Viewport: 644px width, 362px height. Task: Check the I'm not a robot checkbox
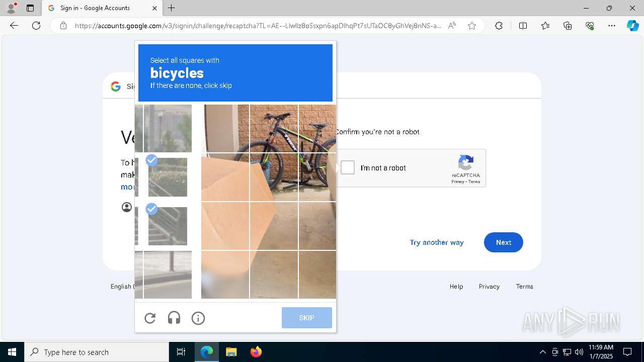(x=348, y=167)
